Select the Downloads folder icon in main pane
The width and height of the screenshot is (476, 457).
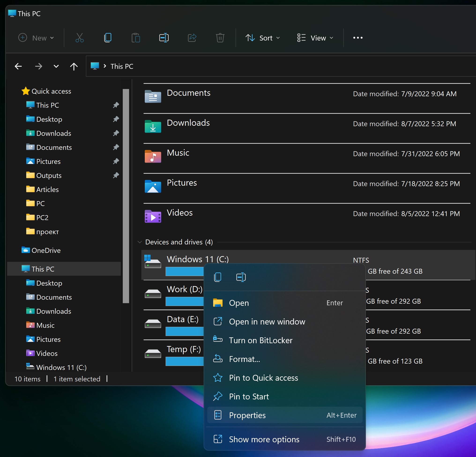pos(153,126)
